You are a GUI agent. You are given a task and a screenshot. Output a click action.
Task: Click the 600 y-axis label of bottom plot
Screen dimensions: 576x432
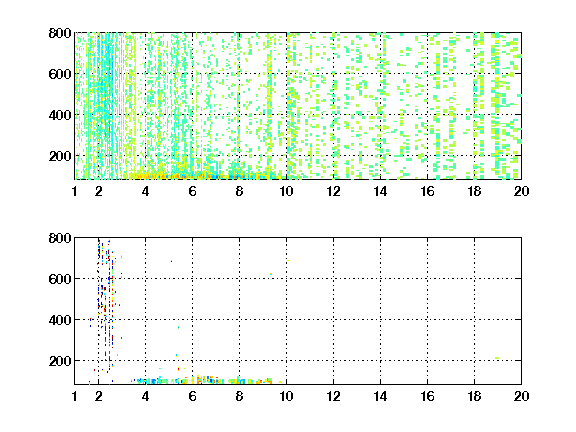coord(60,279)
